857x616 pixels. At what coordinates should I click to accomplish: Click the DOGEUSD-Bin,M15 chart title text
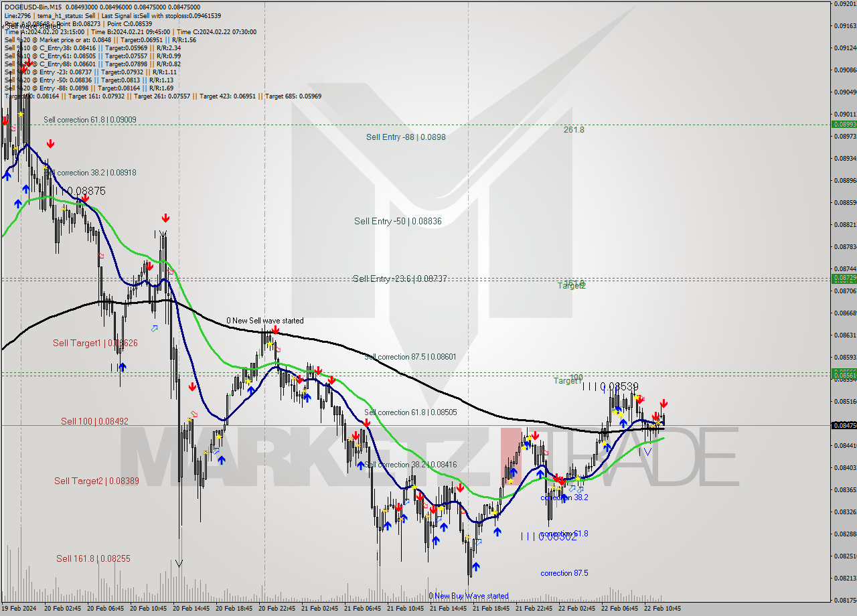(x=33, y=7)
